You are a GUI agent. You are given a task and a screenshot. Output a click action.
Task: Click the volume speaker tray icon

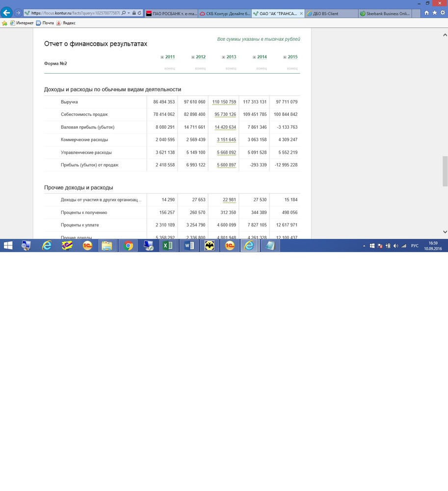396,246
